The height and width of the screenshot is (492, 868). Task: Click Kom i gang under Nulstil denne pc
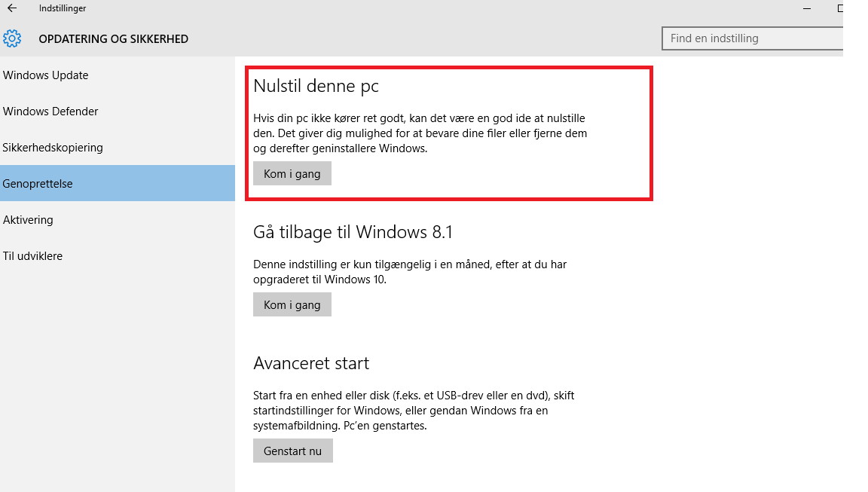pyautogui.click(x=292, y=174)
